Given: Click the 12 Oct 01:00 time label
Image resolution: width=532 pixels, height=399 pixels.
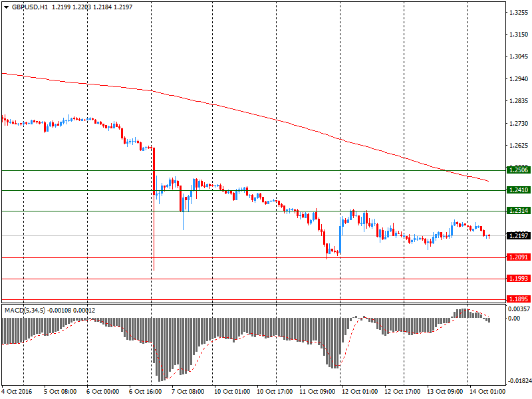Looking at the screenshot, I should click(360, 392).
